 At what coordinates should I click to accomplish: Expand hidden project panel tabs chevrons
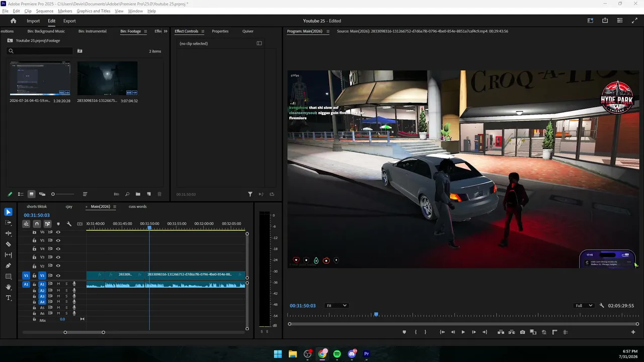click(x=166, y=31)
